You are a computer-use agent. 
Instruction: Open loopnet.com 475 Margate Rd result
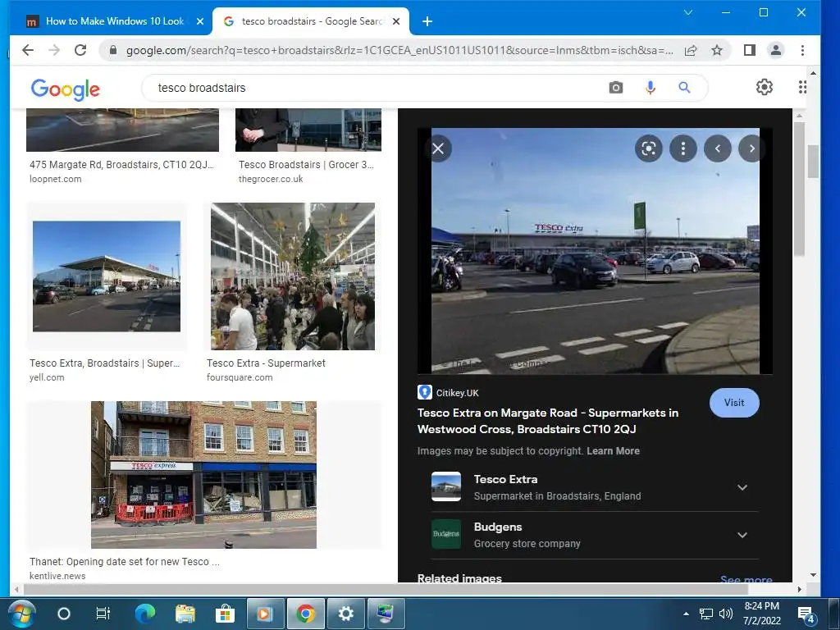coord(121,165)
